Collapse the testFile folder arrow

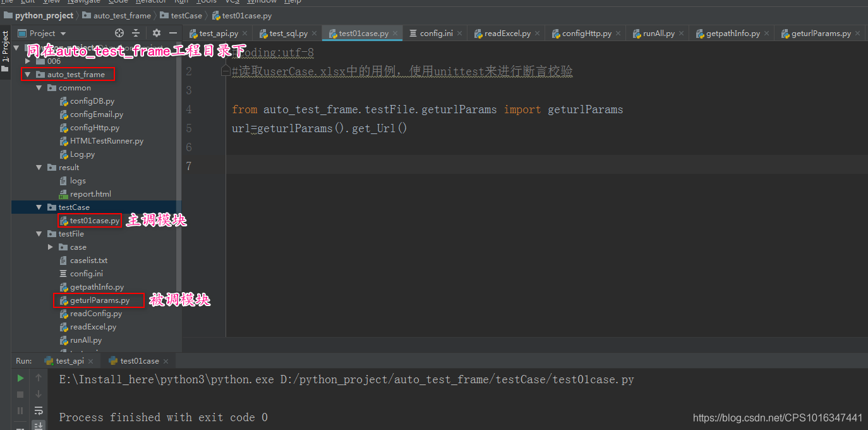tap(39, 234)
